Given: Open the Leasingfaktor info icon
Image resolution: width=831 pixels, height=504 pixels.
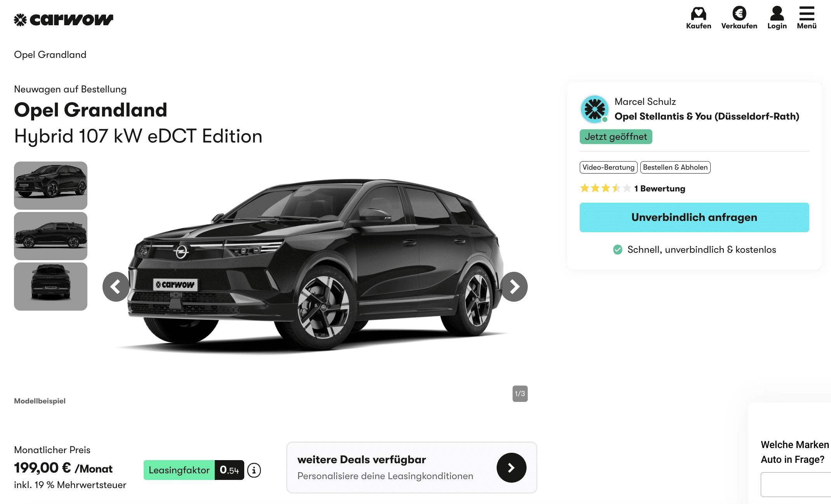Looking at the screenshot, I should (254, 470).
